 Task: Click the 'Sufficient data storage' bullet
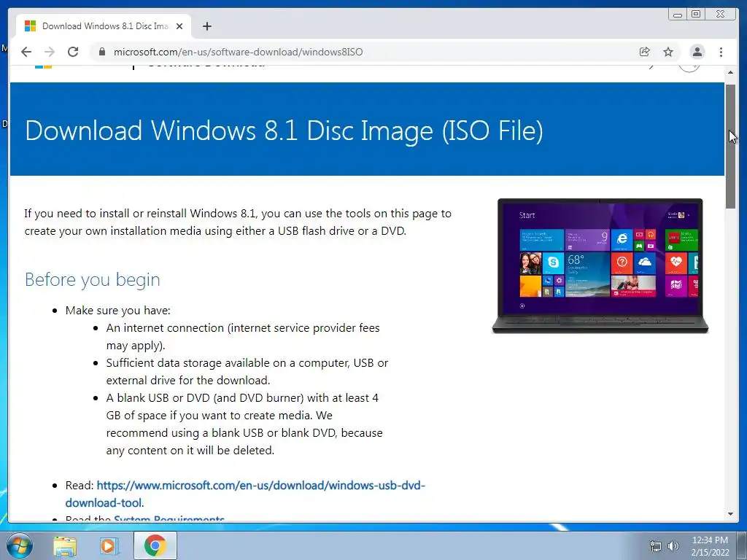pyautogui.click(x=247, y=371)
